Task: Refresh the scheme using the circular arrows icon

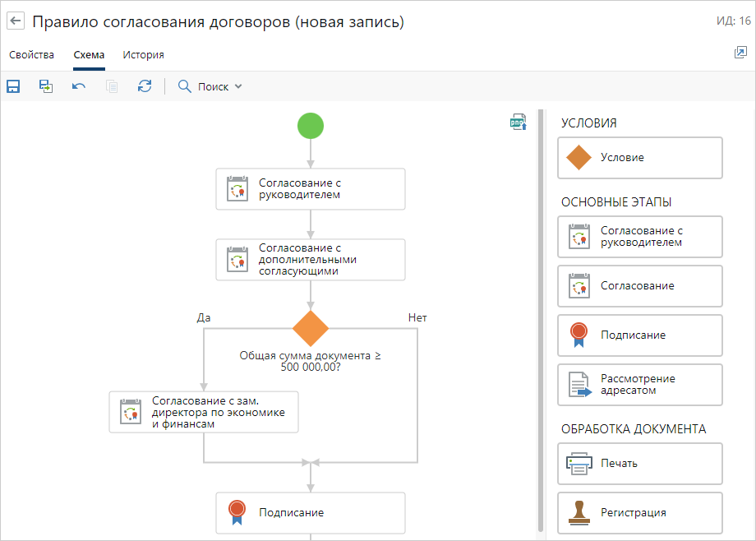Action: 145,86
